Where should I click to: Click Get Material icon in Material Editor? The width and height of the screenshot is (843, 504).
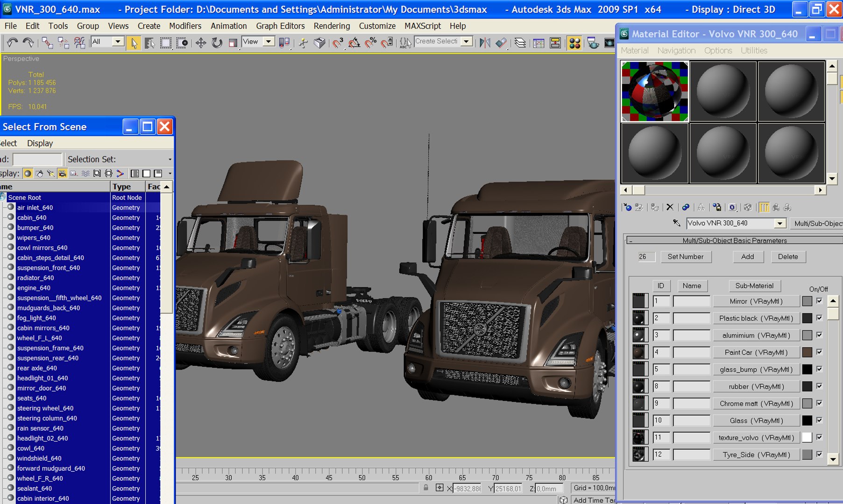tap(627, 207)
